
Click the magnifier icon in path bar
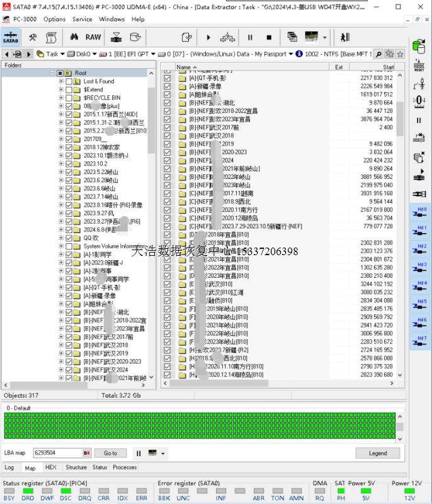(378, 54)
